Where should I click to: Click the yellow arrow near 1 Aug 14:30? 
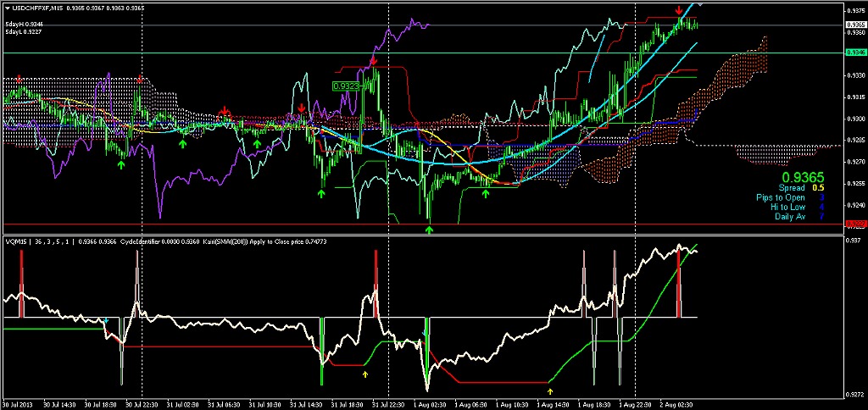pos(550,391)
